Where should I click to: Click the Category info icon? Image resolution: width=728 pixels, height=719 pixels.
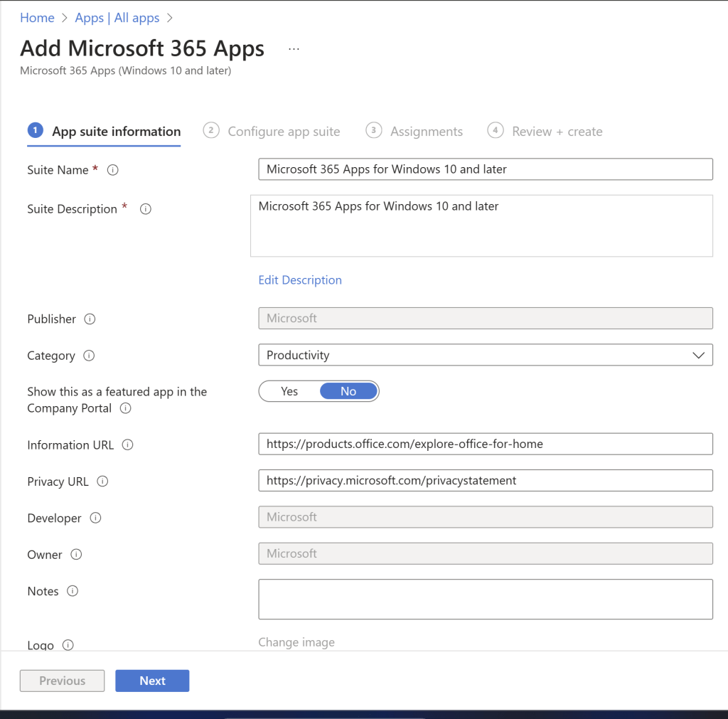point(89,356)
